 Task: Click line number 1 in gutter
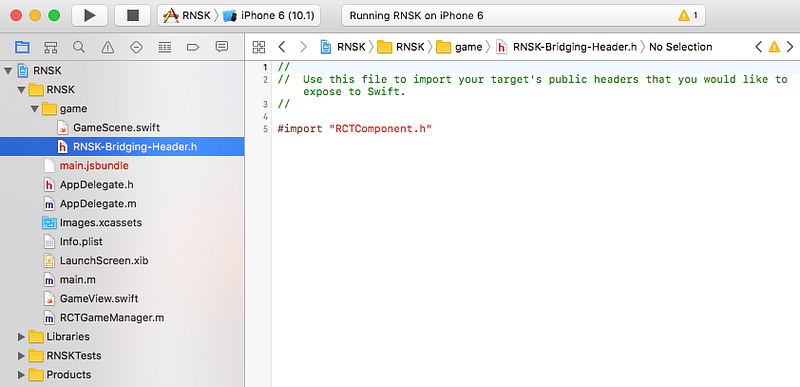(265, 67)
